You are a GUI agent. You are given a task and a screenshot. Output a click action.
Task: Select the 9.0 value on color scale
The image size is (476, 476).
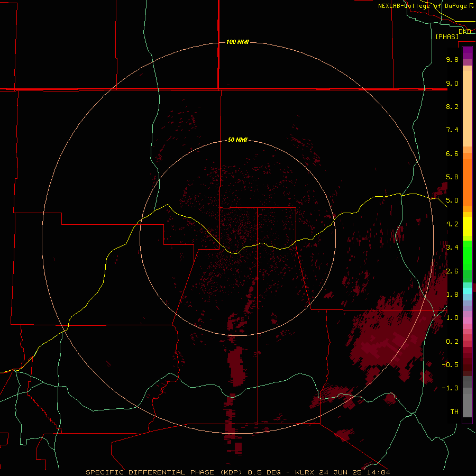click(452, 83)
